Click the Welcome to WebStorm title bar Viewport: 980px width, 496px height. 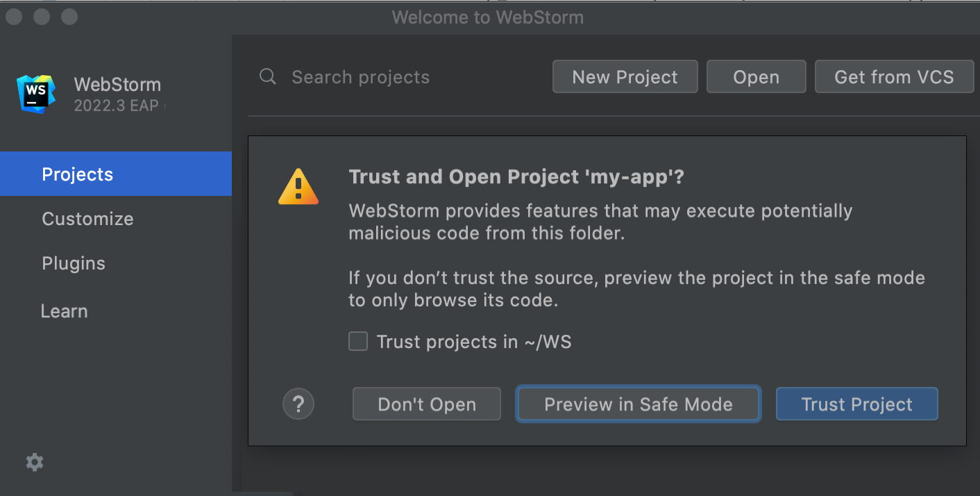click(487, 17)
